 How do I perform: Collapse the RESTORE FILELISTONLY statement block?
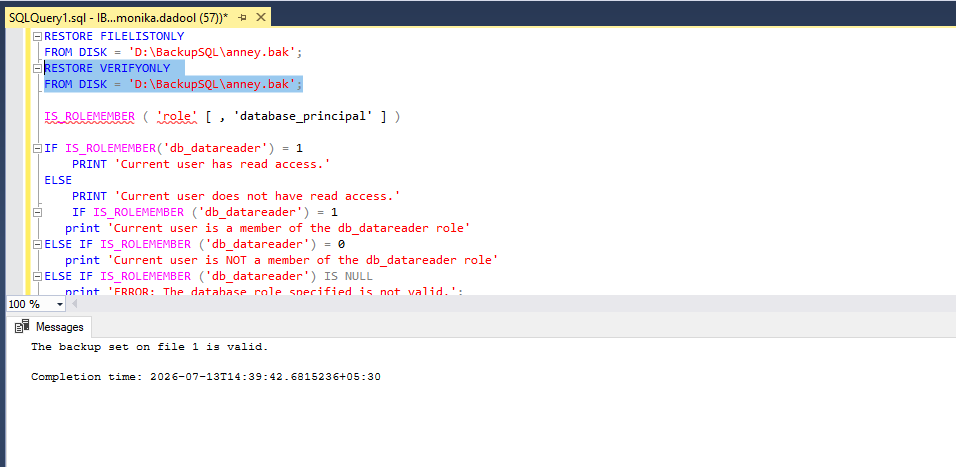37,37
